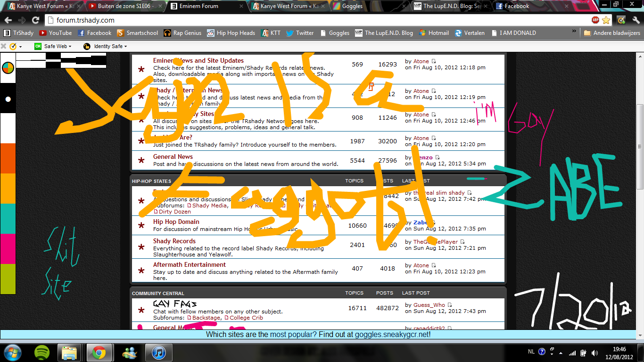Show hidden bookmarks with the chevron
644x362 pixels.
[x=574, y=31]
